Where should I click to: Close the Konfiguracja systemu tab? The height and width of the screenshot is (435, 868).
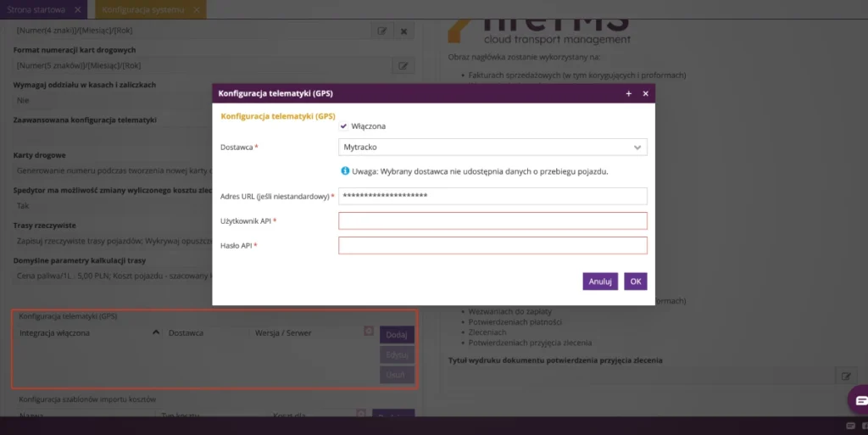197,9
